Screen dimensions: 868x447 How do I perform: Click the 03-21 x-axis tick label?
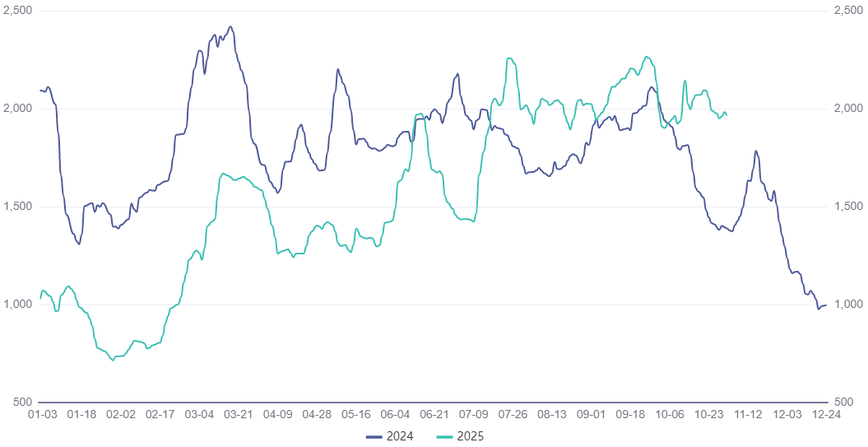[238, 415]
